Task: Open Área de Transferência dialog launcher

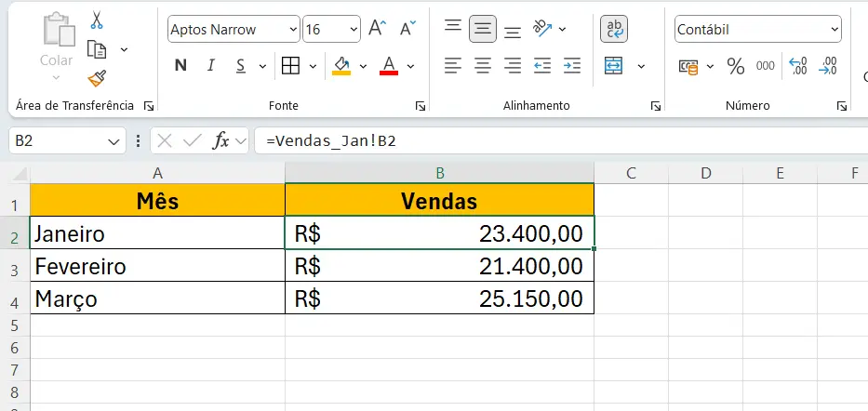Action: (x=148, y=106)
